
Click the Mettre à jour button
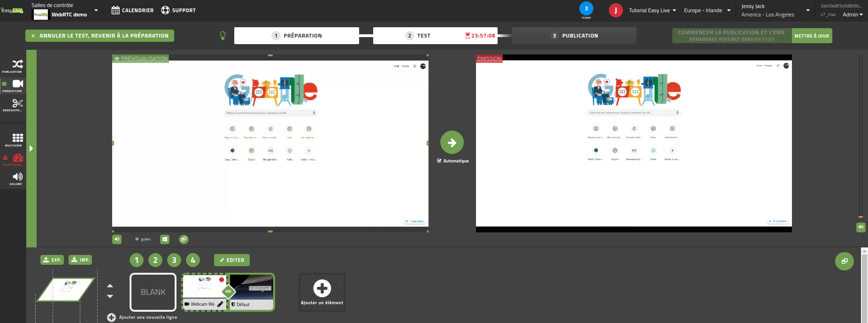[x=812, y=36]
